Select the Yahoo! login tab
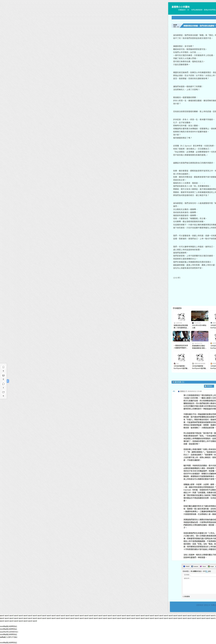 tap(203, 566)
